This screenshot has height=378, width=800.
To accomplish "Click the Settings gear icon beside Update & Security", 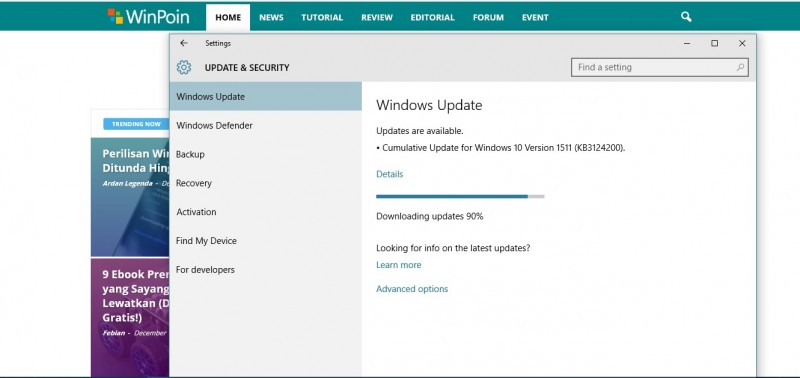I will 184,67.
